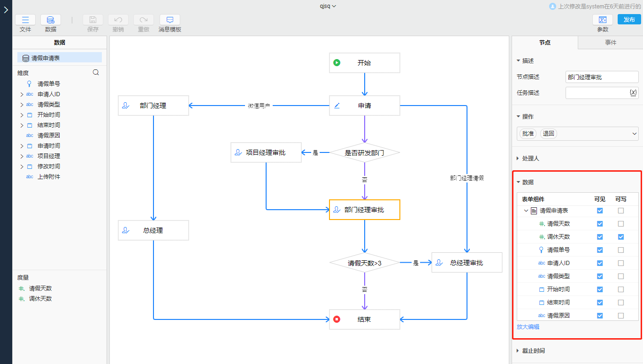
Task: Click the 放大编辑 link
Action: (528, 327)
